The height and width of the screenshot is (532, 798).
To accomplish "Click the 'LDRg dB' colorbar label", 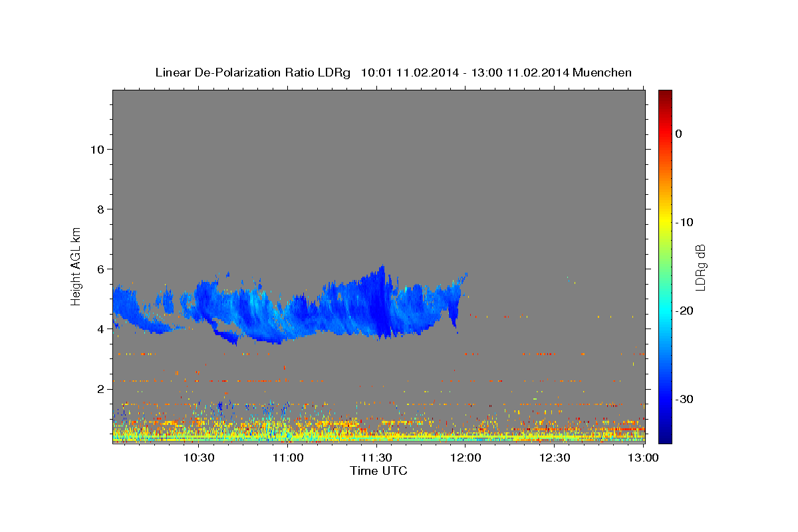I will click(700, 267).
